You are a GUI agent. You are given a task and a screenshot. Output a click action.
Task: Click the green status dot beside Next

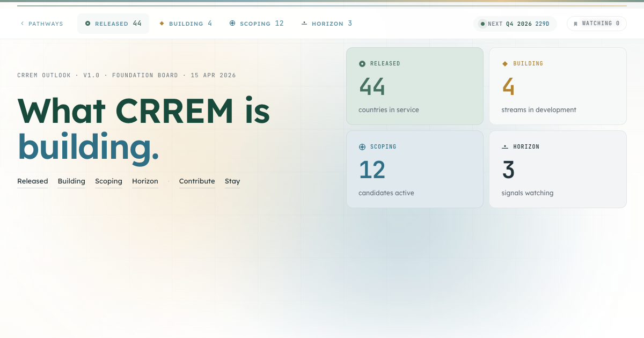coord(482,24)
